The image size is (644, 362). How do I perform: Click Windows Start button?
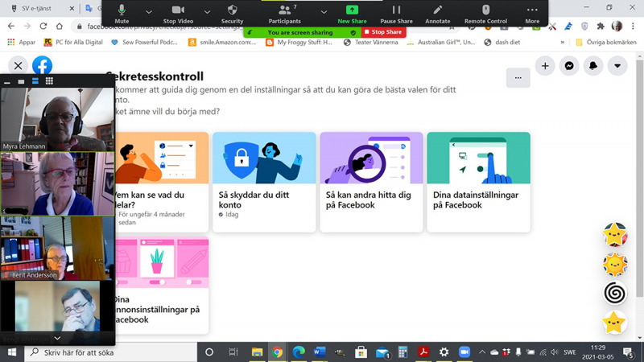click(x=12, y=352)
